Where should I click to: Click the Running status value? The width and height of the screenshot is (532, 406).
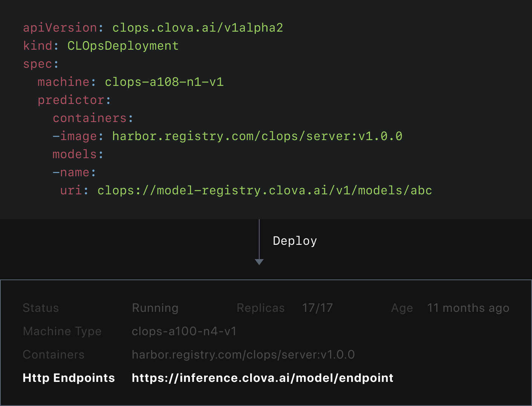[155, 308]
